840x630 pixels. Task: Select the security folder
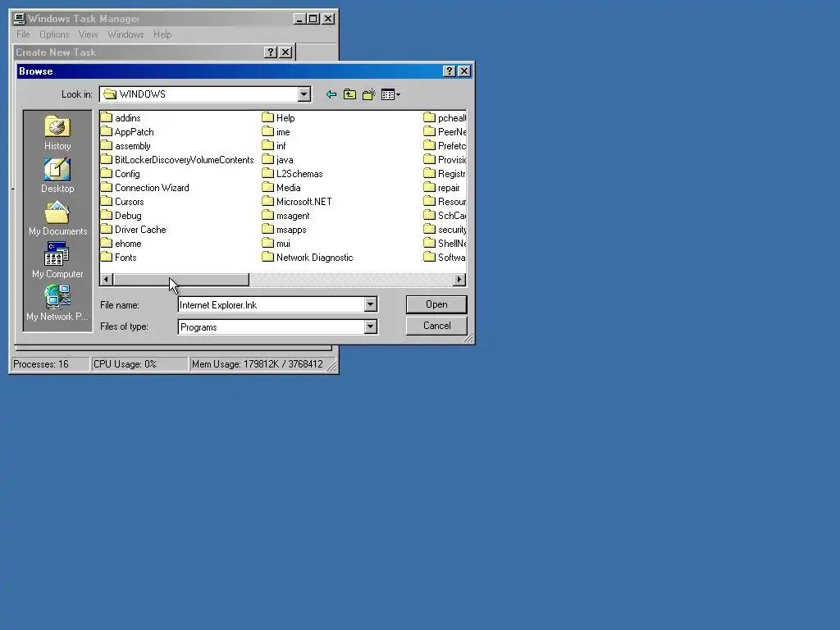(x=445, y=230)
